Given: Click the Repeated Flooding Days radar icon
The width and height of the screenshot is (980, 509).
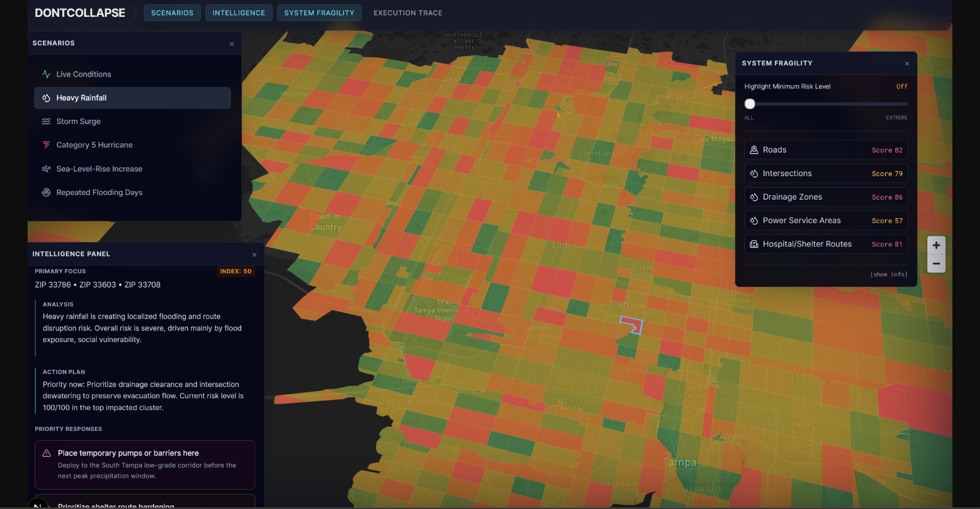Looking at the screenshot, I should click(x=46, y=192).
